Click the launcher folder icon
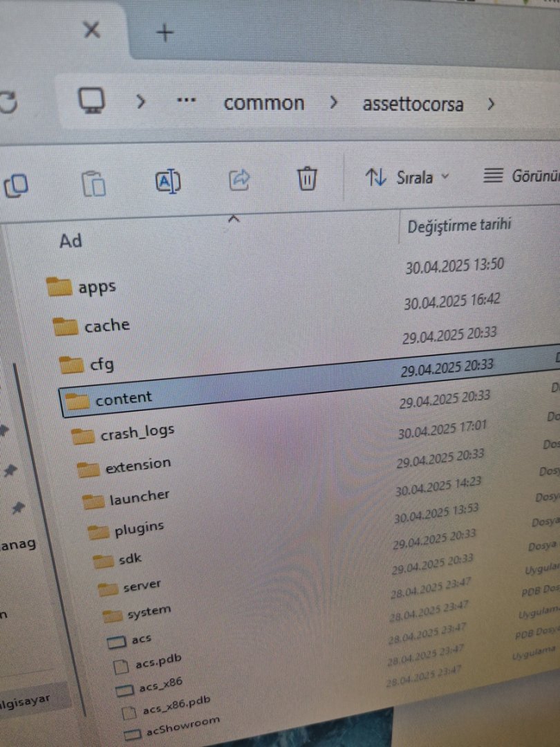Screen dimensions: 560x747 tap(93, 501)
